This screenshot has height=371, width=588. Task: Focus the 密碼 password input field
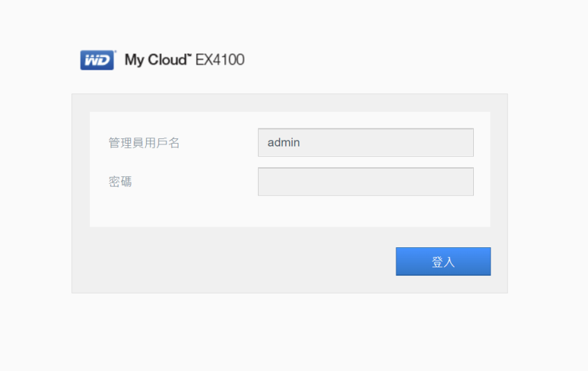pyautogui.click(x=366, y=182)
